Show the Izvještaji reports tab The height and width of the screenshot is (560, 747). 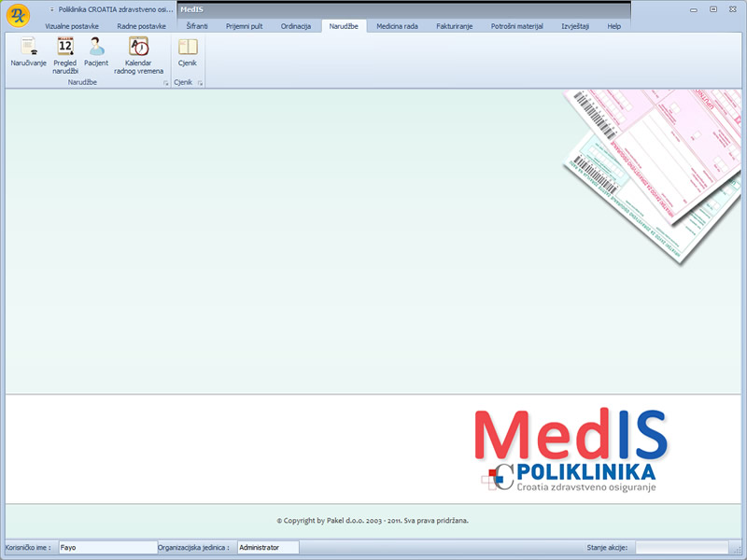(x=575, y=26)
